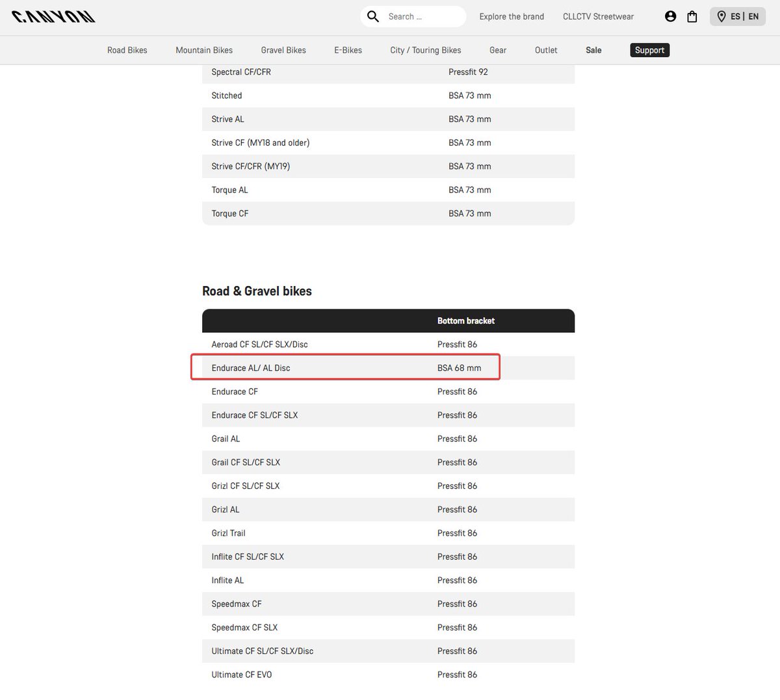The height and width of the screenshot is (700, 780).
Task: Click the Ultimate CF EVO label
Action: (x=242, y=675)
